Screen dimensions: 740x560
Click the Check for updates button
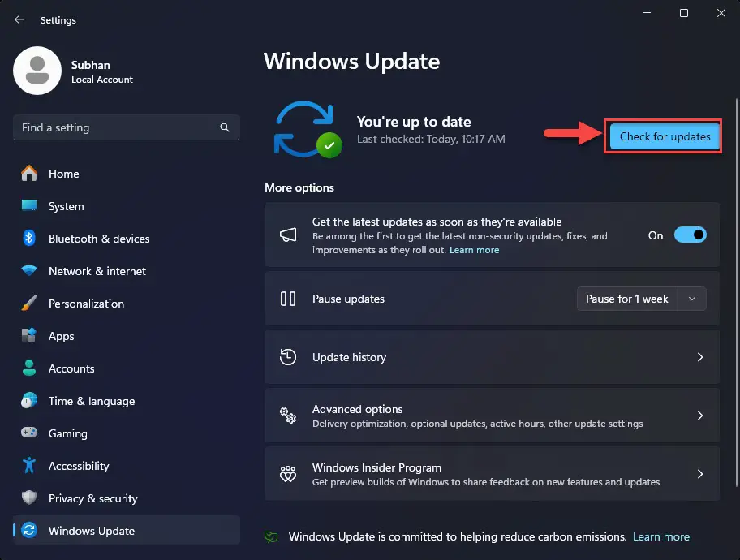[663, 136]
